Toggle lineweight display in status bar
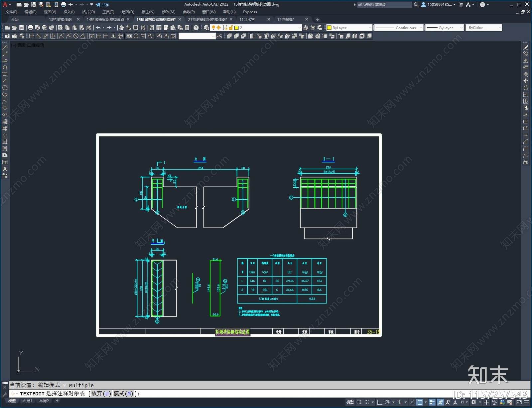Viewport: 532px width, 408px height. (x=432, y=402)
